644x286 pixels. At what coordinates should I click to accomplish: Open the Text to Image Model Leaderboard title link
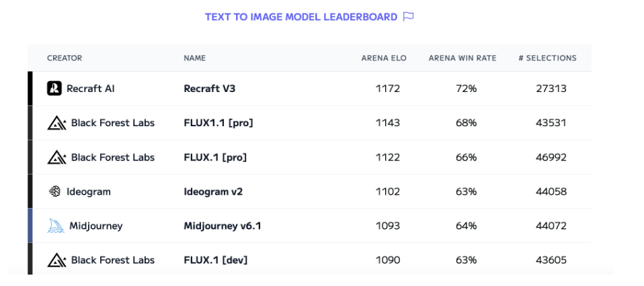click(x=301, y=17)
